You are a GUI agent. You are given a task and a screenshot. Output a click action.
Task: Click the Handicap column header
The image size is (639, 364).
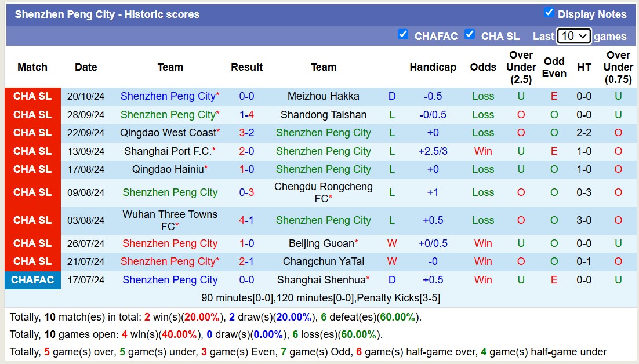coord(433,67)
